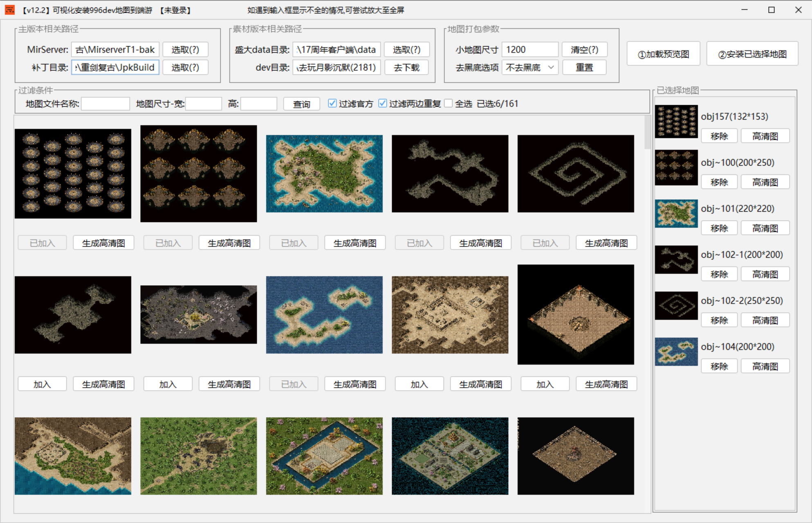This screenshot has height=523, width=812.
Task: Click the 重置 button
Action: tap(584, 68)
